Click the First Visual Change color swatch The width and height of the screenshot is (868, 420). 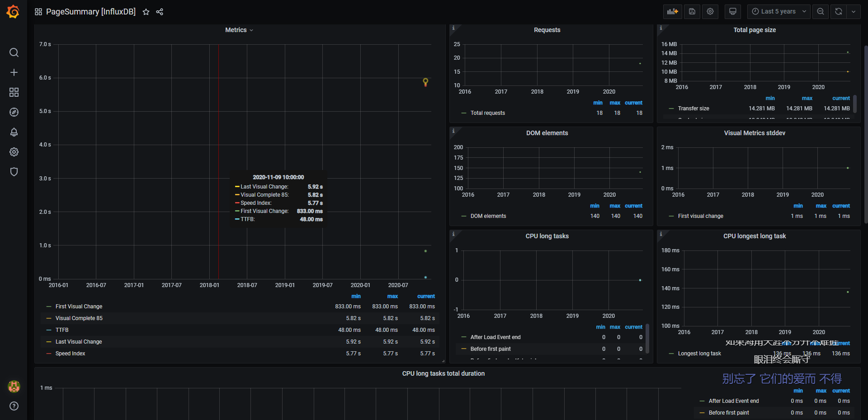pyautogui.click(x=49, y=307)
